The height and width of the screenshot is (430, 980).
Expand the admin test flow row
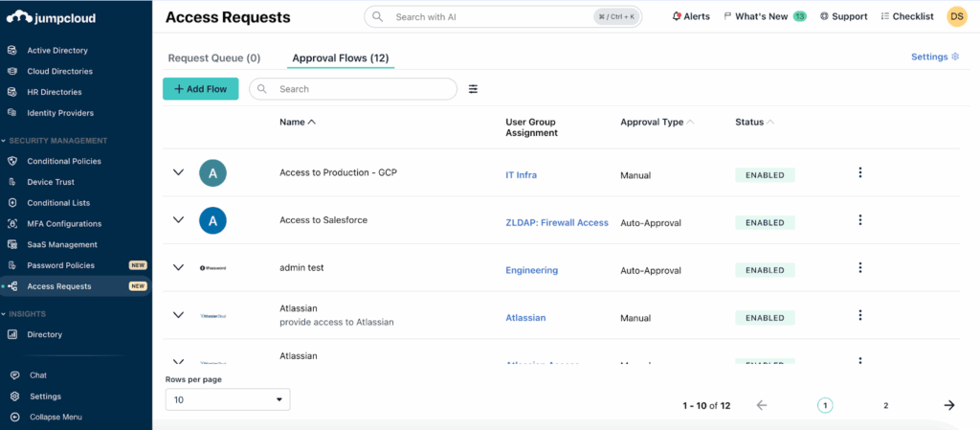tap(178, 268)
